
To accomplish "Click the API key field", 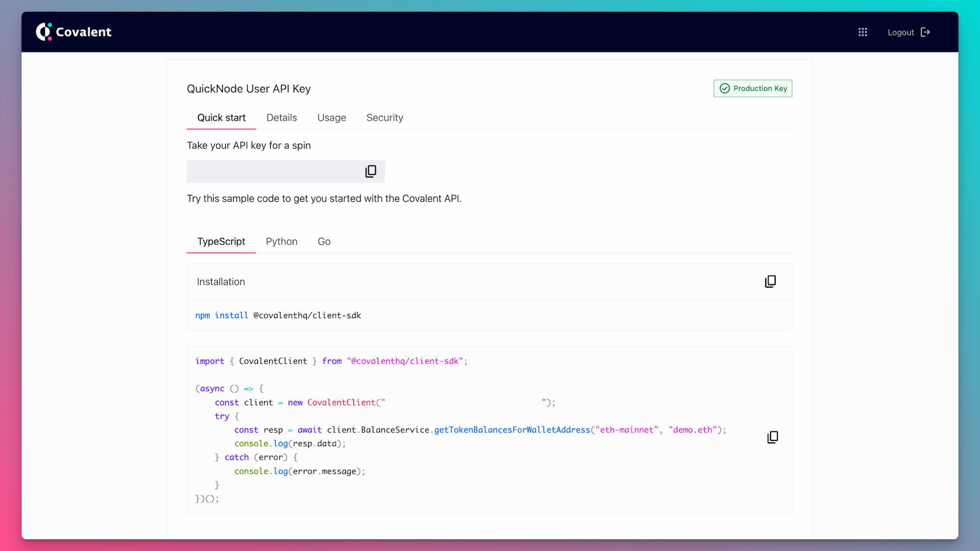I will coord(286,171).
